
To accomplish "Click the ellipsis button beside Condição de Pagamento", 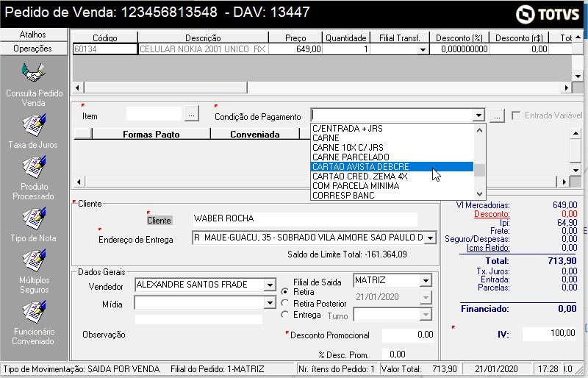I will pos(498,116).
